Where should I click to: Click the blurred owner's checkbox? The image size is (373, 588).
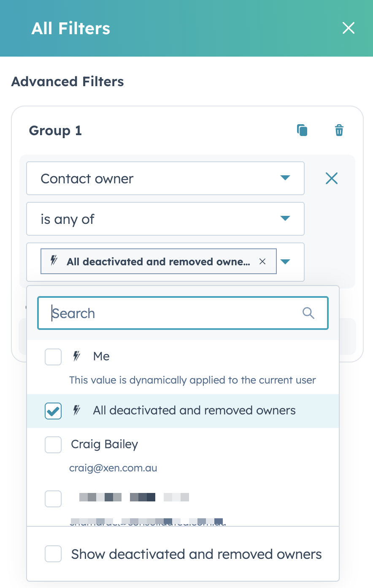[53, 499]
